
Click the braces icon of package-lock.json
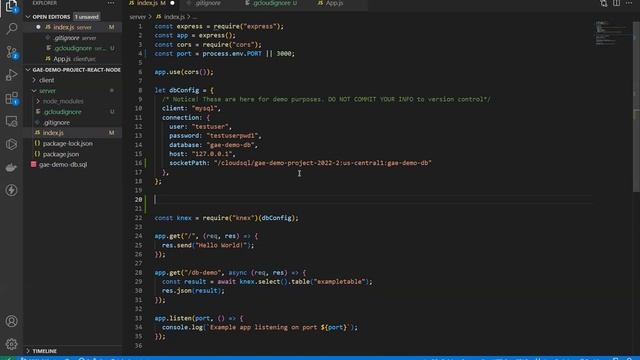(x=37, y=143)
